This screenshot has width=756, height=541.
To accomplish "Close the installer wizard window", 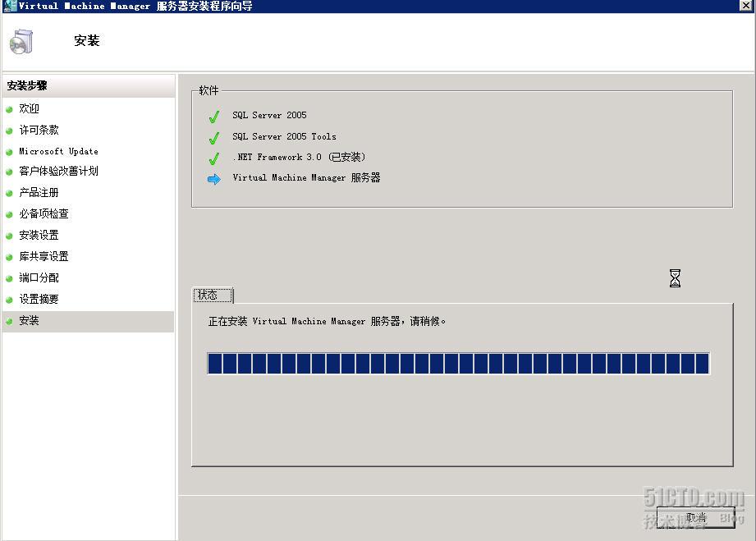I will click(x=746, y=5).
